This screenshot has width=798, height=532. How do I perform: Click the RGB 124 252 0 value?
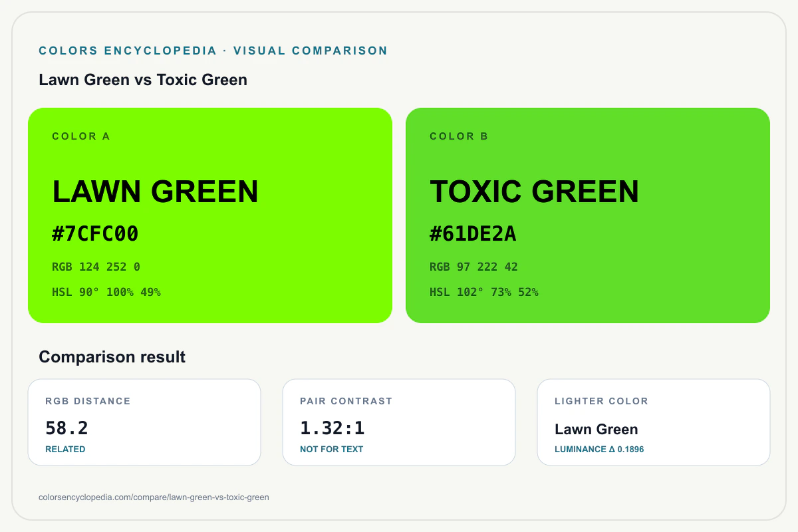click(96, 267)
